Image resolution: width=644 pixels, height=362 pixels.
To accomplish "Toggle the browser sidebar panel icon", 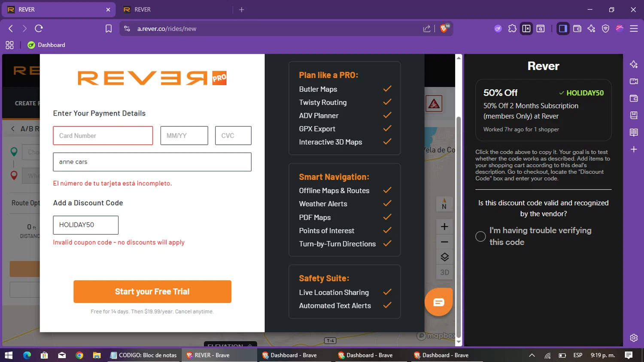I will click(562, 28).
